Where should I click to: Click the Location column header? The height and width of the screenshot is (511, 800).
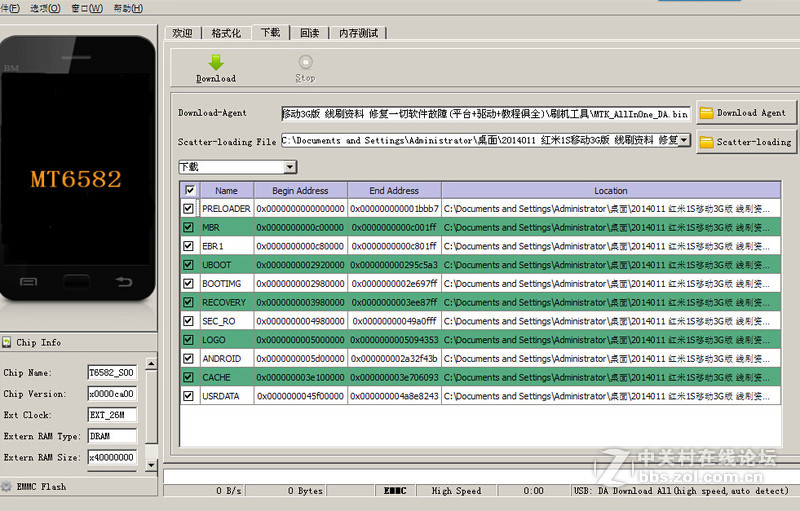click(x=611, y=190)
